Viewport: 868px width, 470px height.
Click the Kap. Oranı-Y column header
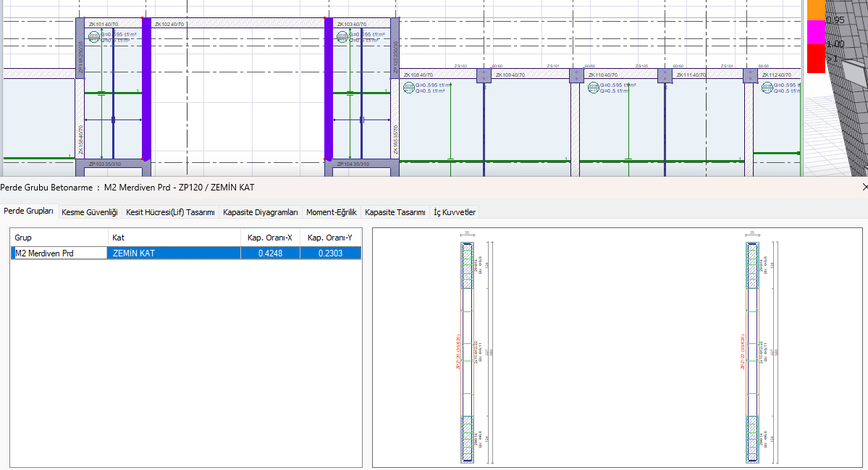[x=331, y=238]
